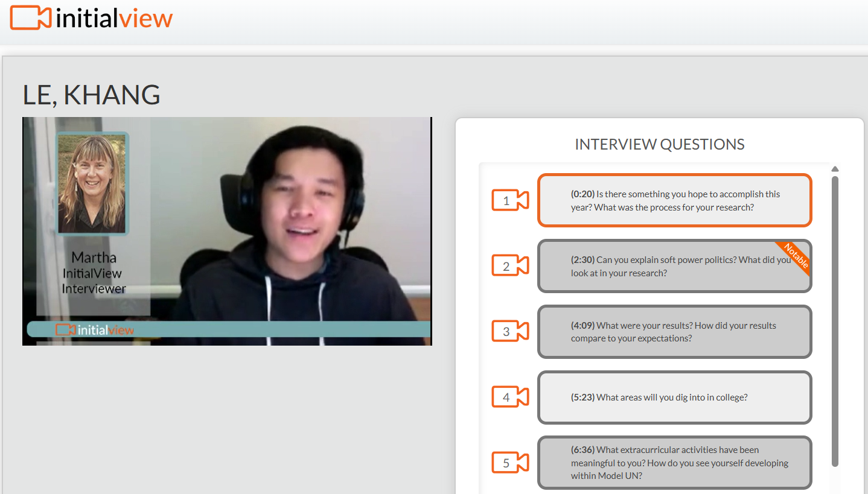Image resolution: width=868 pixels, height=494 pixels.
Task: Click the InitialView camera logo icon in header
Action: (x=30, y=18)
